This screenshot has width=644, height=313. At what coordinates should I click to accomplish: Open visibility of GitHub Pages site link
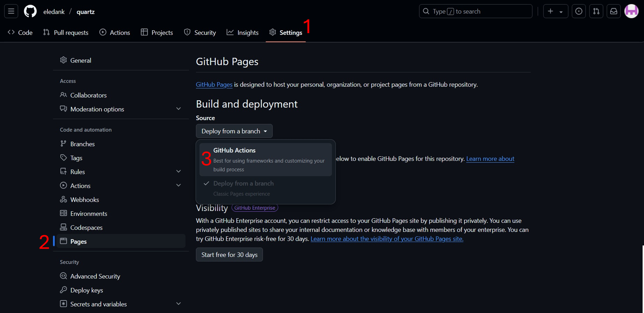point(387,239)
